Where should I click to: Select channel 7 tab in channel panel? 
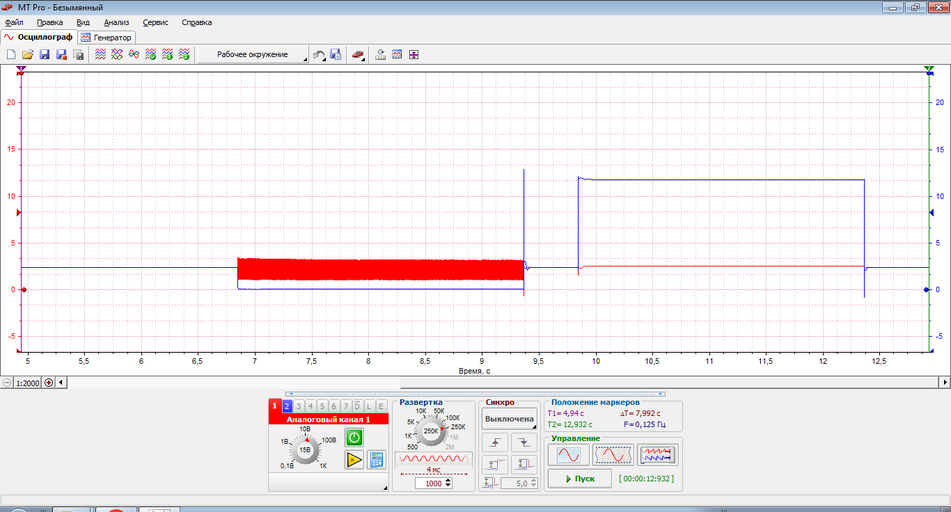pos(346,406)
